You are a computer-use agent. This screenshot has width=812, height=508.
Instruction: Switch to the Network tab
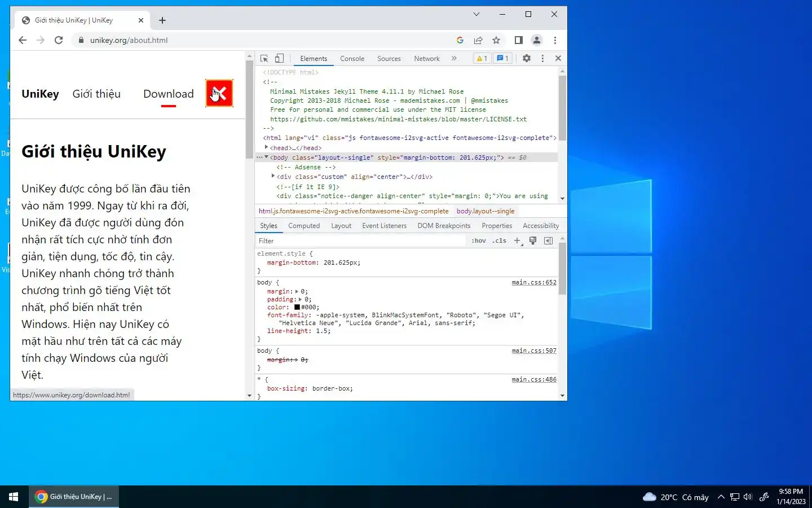427,59
